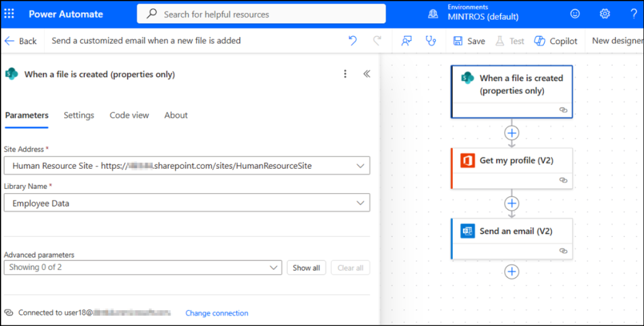The height and width of the screenshot is (326, 644).
Task: Select the 'Send an email (V2)' card
Action: point(512,239)
